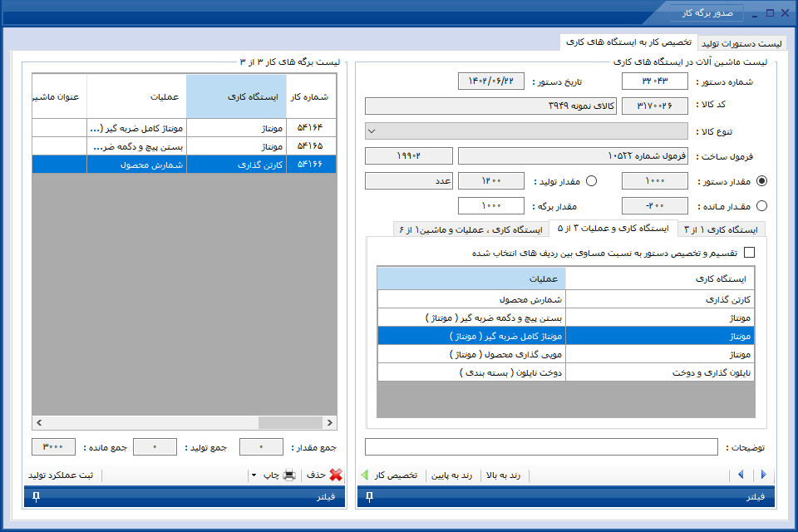This screenshot has width=798, height=532.
Task: Click the چاپ print button label
Action: pos(271,475)
